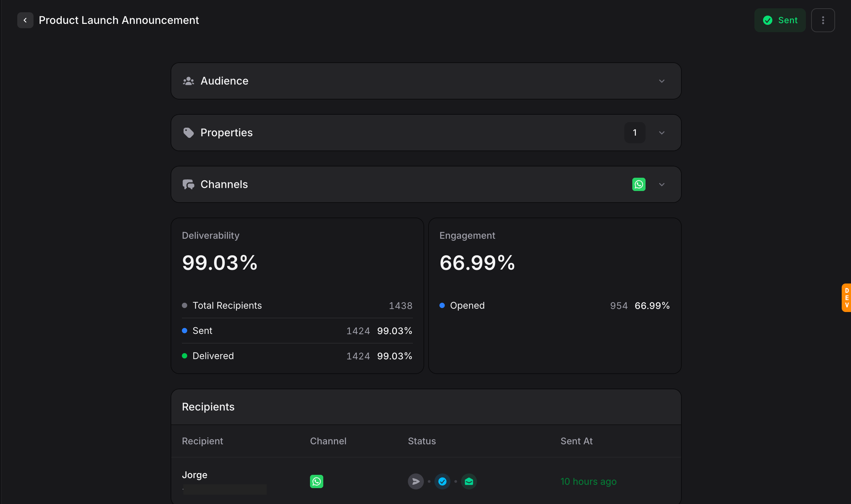Open the 10 hours ago timestamp link
This screenshot has width=851, height=504.
588,481
